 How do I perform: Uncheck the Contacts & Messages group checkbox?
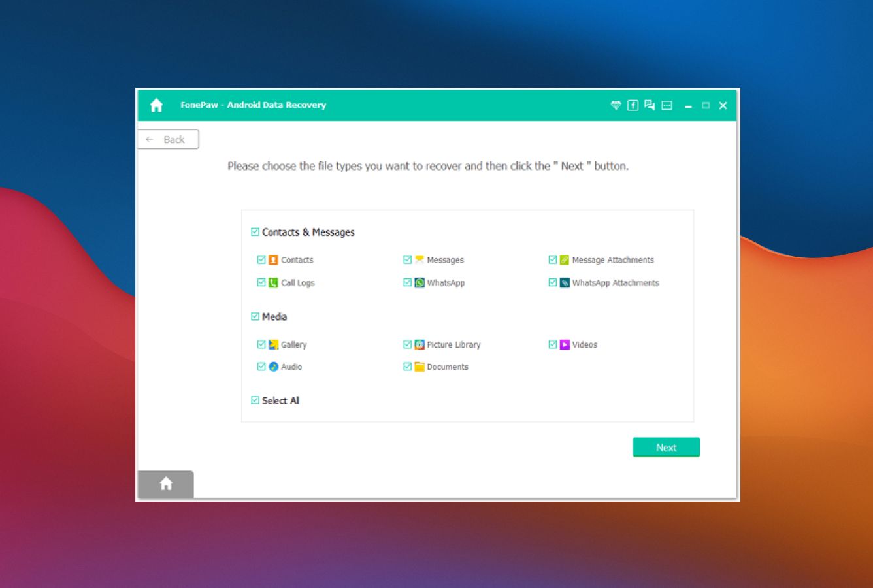click(x=255, y=232)
